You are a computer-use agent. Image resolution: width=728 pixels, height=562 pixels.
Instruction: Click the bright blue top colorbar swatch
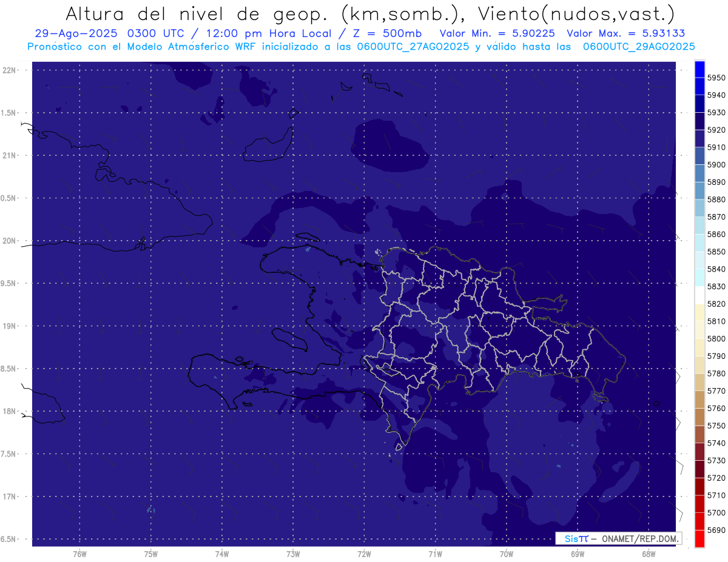(x=699, y=69)
